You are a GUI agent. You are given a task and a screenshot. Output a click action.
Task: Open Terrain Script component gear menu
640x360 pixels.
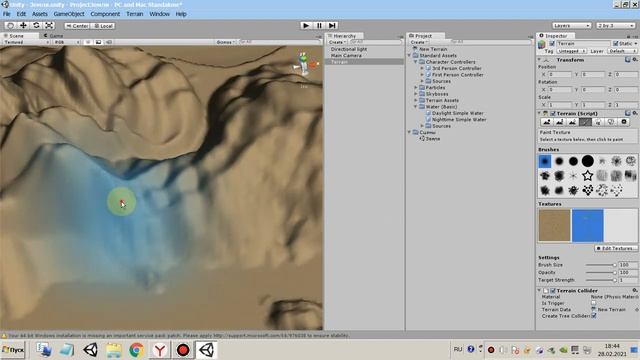click(x=635, y=113)
